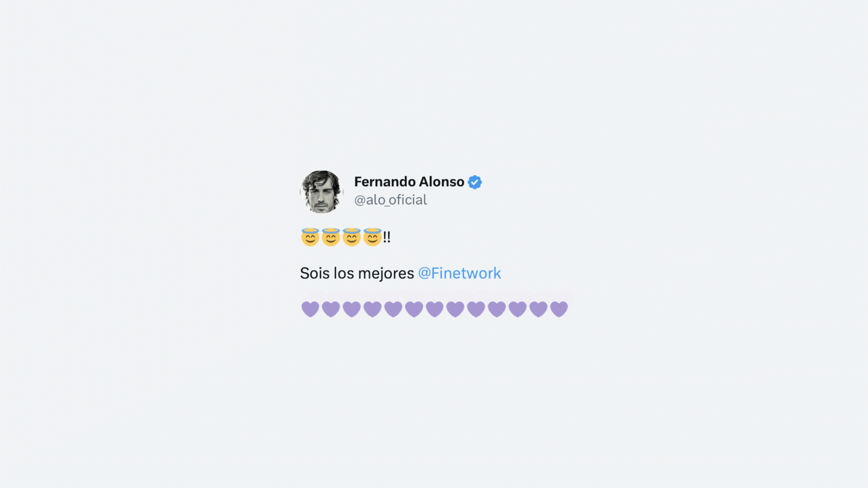Click the second purple heart emoji
This screenshot has height=488, width=868.
pos(331,310)
